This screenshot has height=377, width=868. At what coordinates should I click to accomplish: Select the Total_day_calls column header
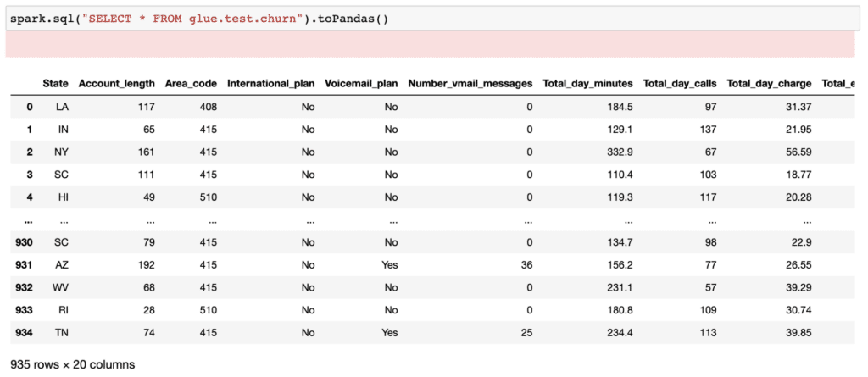[x=680, y=84]
